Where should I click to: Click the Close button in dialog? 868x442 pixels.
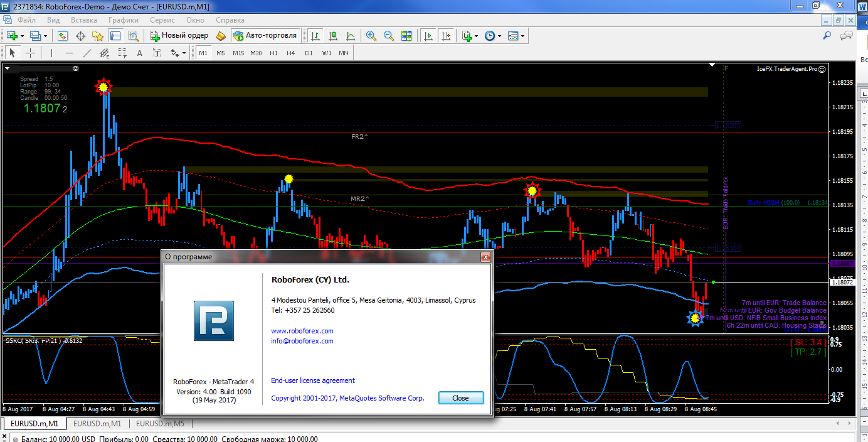tap(461, 398)
